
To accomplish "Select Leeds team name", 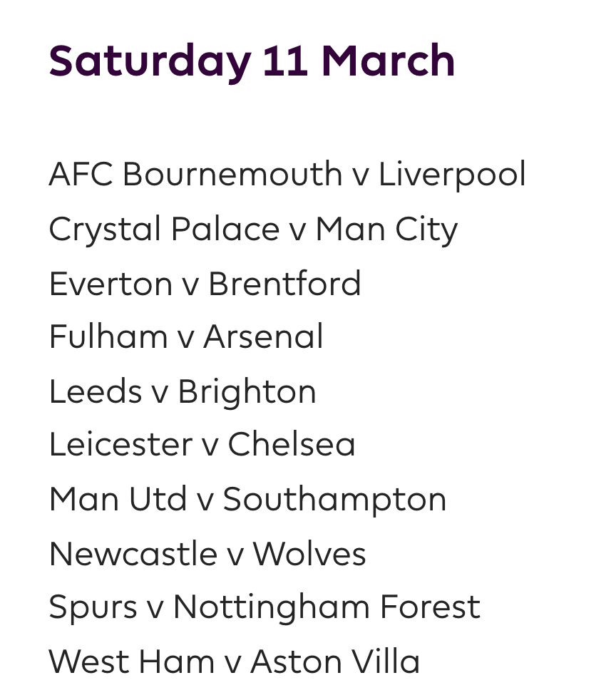I will pyautogui.click(x=96, y=391).
